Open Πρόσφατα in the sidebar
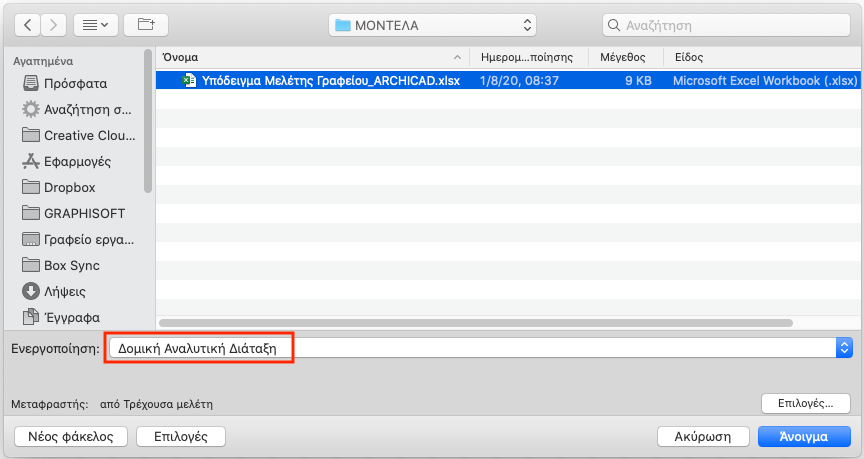 click(x=77, y=83)
